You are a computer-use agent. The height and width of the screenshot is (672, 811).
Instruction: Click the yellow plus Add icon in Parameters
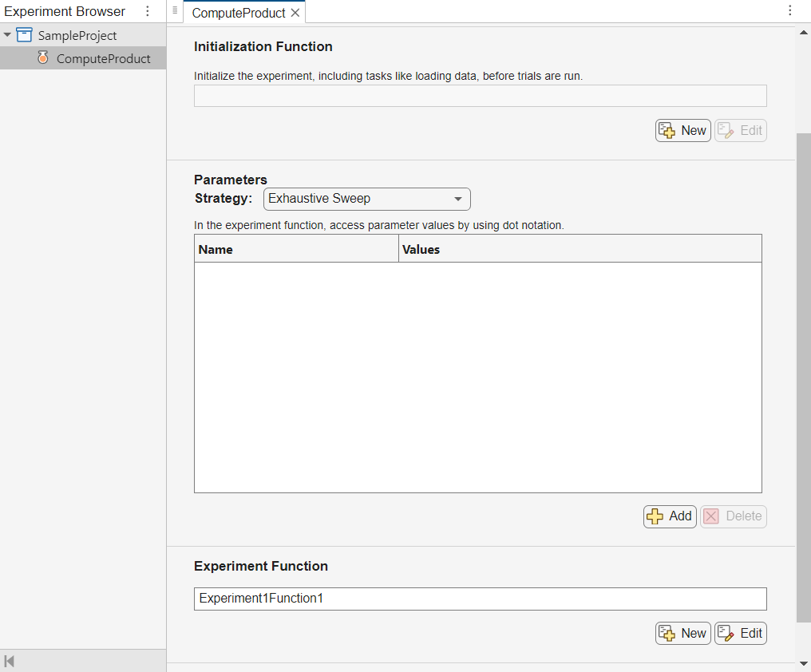point(655,516)
